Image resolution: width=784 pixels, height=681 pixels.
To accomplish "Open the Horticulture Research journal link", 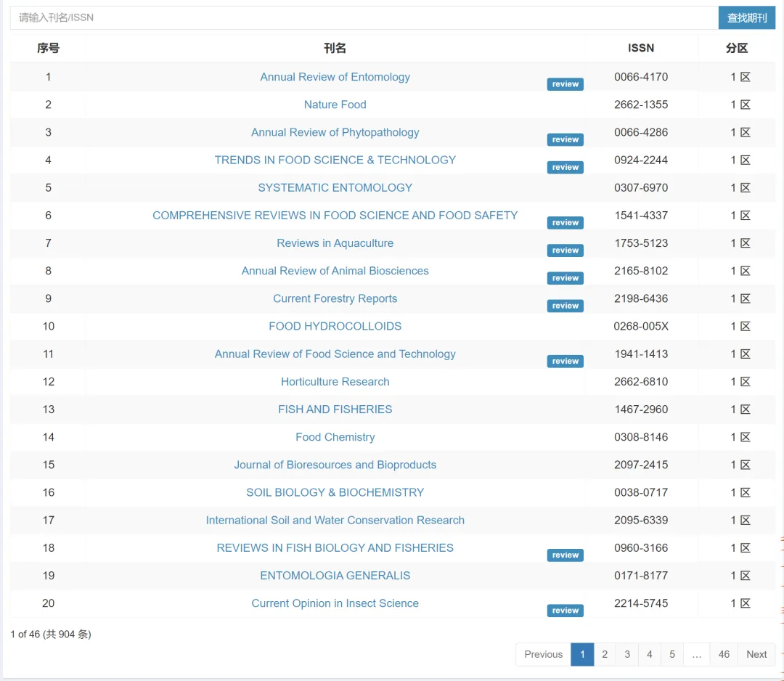I will (x=335, y=382).
